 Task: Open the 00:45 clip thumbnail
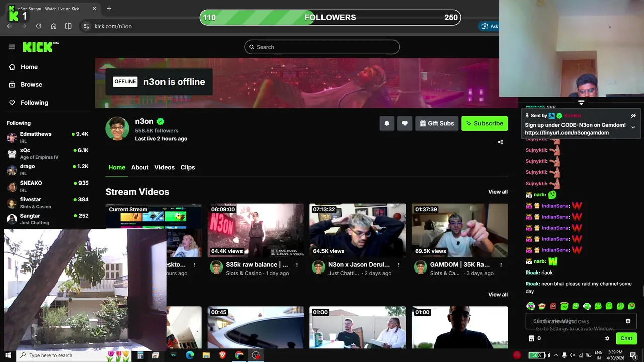[256, 327]
